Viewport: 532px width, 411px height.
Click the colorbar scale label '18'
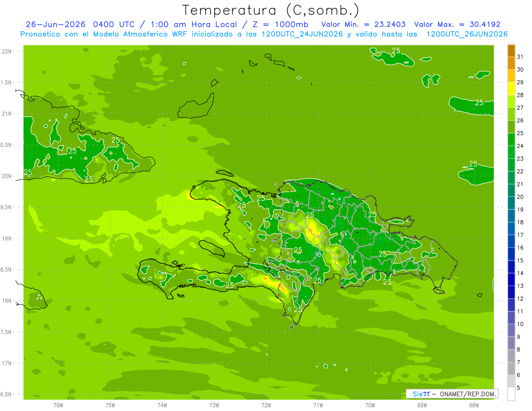520,222
